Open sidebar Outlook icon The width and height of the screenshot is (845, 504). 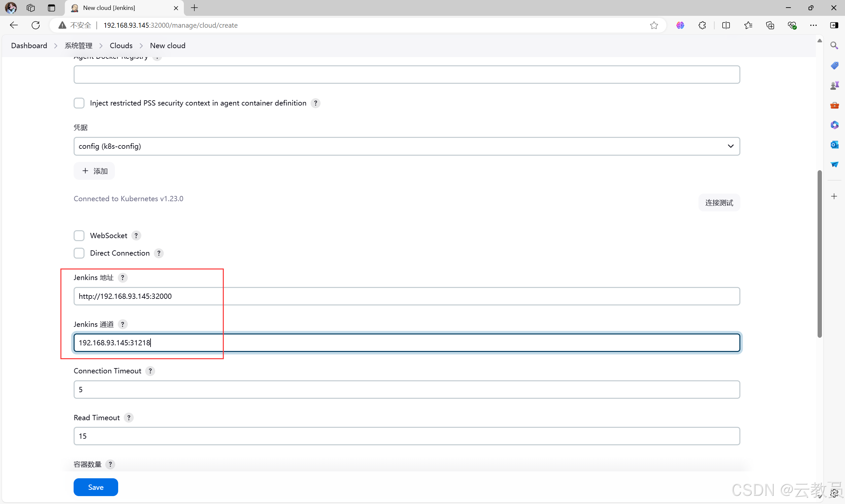tap(834, 145)
